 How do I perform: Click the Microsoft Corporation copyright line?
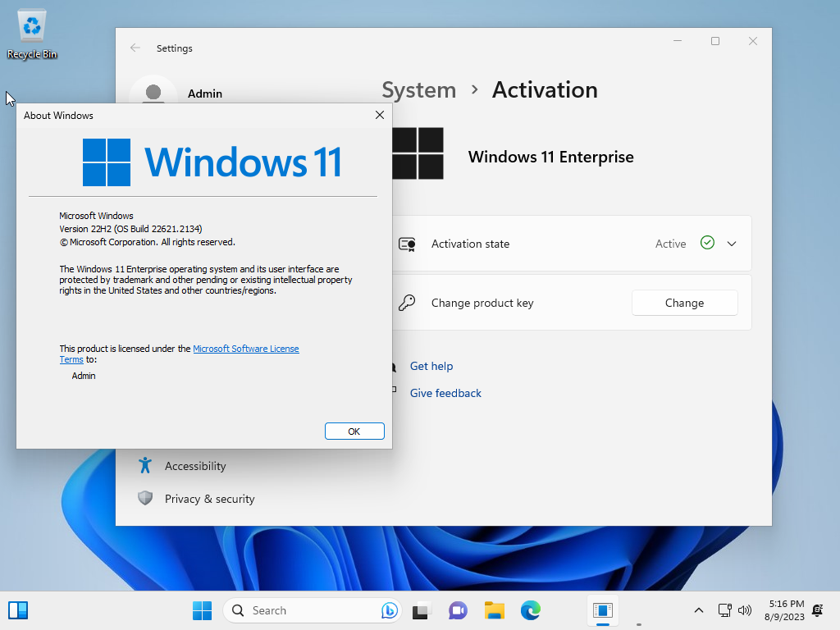click(x=148, y=242)
